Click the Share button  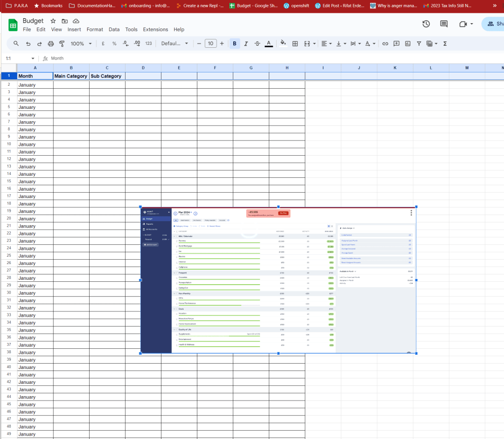(x=493, y=24)
